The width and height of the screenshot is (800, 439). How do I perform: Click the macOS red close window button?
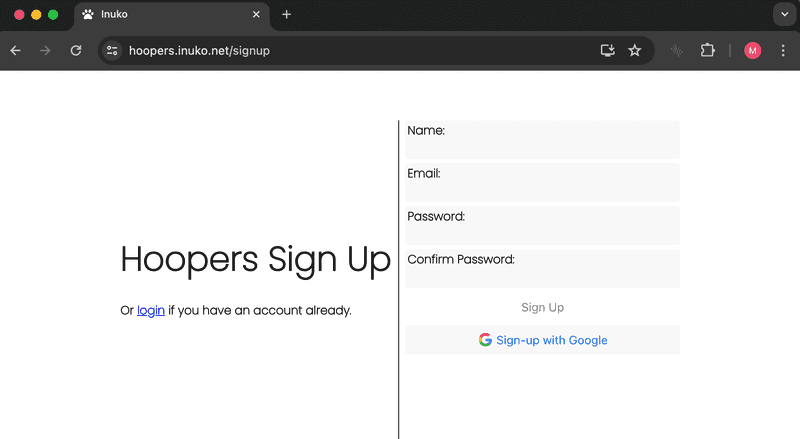click(x=19, y=15)
